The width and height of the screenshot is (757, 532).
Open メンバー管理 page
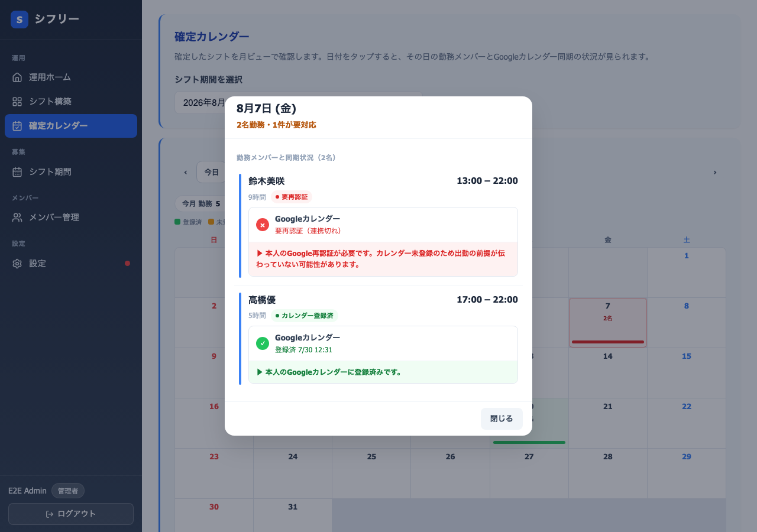(x=71, y=218)
